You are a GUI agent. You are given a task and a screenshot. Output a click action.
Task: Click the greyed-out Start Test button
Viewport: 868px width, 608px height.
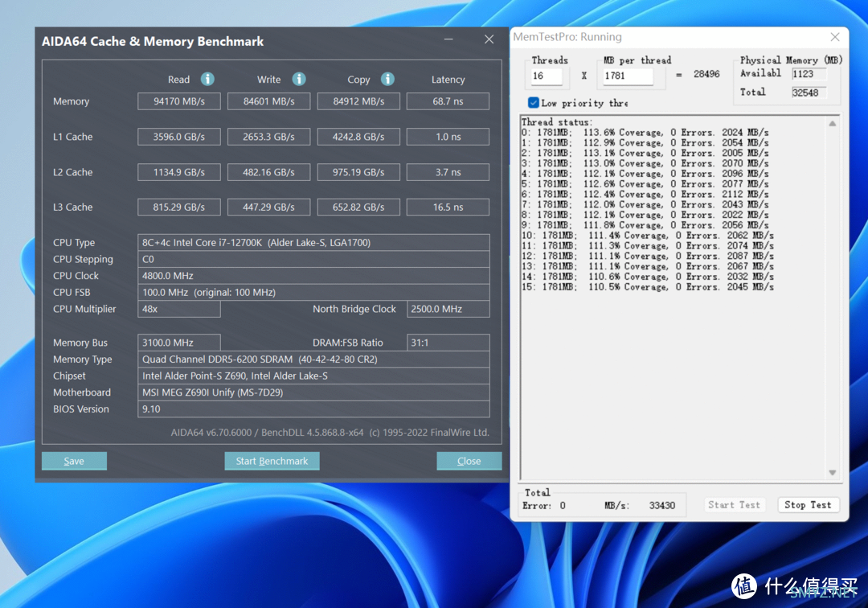point(734,505)
